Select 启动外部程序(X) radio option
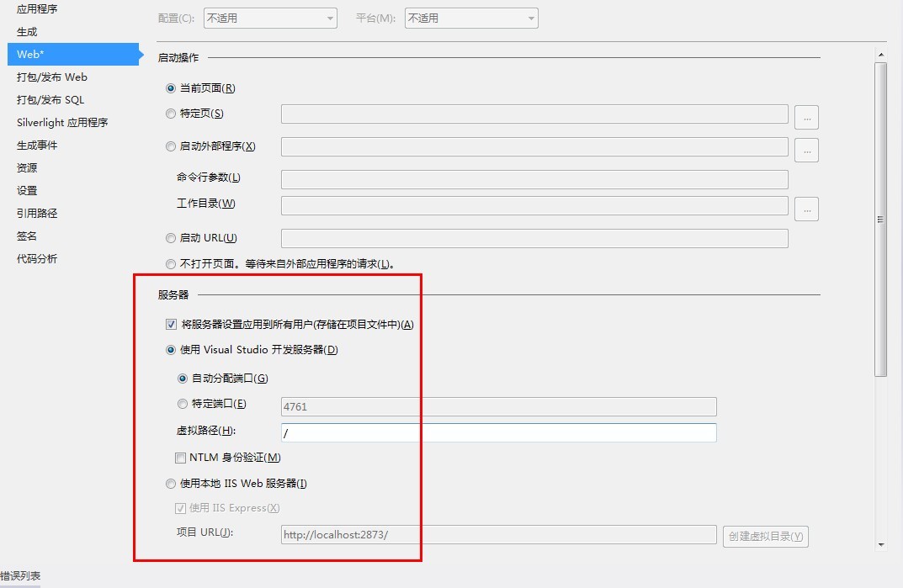 (x=171, y=146)
